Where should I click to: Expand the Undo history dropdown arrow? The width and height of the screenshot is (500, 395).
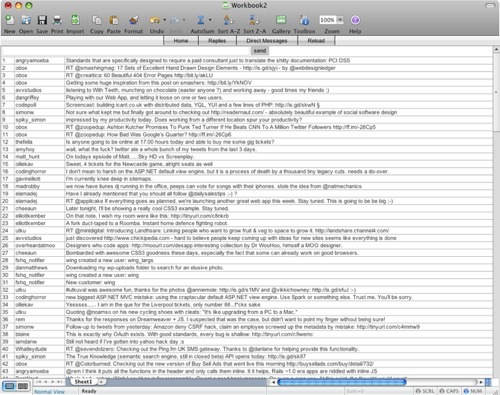click(x=165, y=20)
